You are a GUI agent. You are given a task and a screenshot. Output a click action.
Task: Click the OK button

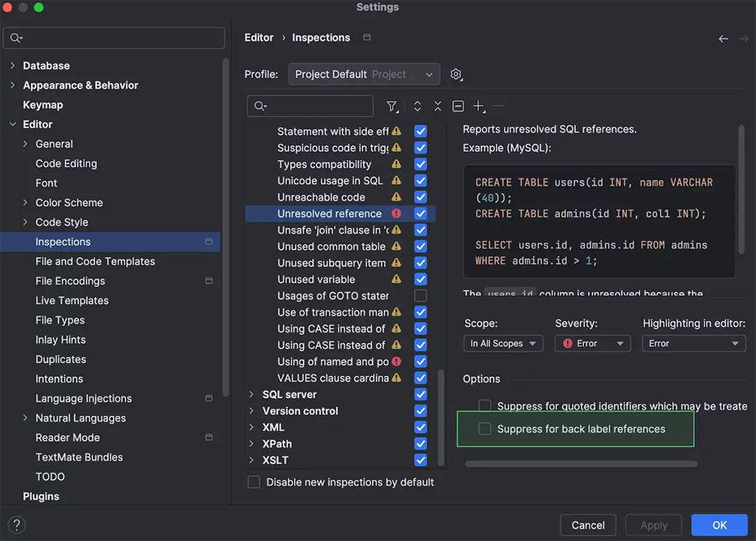[719, 524]
